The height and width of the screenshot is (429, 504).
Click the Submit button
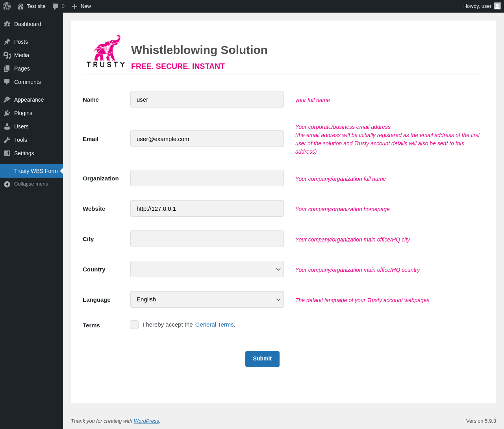pos(262,359)
